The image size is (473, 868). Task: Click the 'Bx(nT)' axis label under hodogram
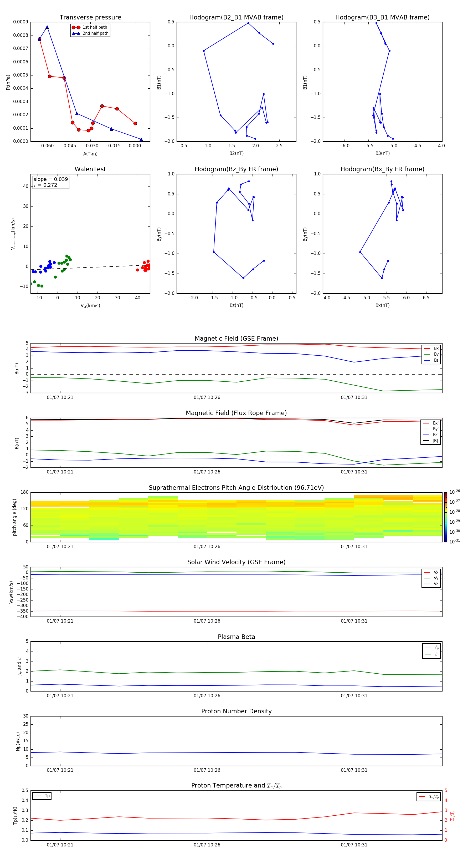pyautogui.click(x=382, y=305)
